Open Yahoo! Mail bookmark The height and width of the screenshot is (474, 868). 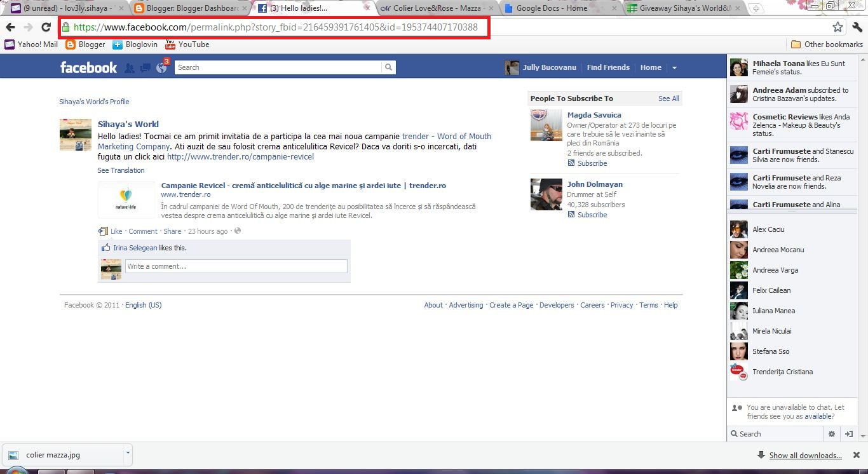click(x=31, y=44)
